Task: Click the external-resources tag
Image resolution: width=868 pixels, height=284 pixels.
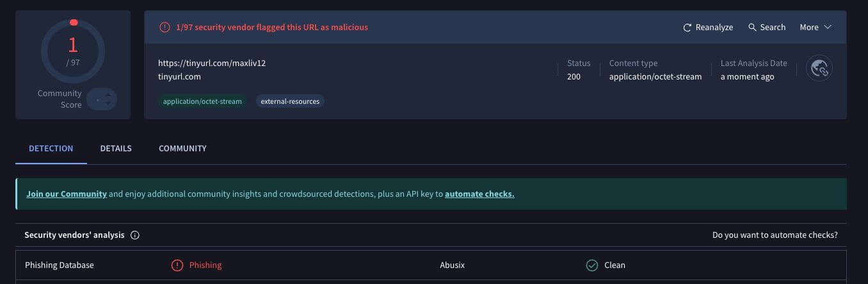Action: (290, 101)
